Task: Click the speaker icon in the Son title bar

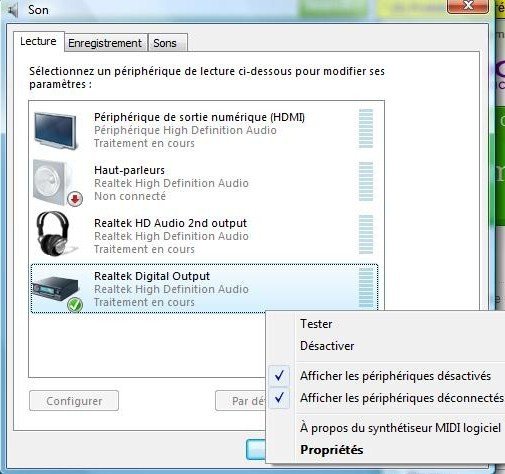Action: [x=13, y=10]
